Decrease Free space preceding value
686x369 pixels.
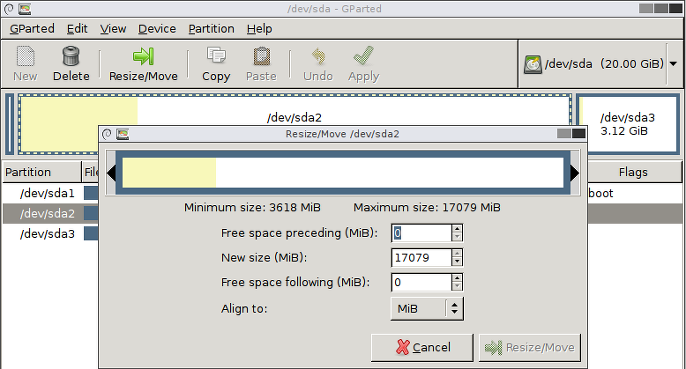pyautogui.click(x=457, y=237)
